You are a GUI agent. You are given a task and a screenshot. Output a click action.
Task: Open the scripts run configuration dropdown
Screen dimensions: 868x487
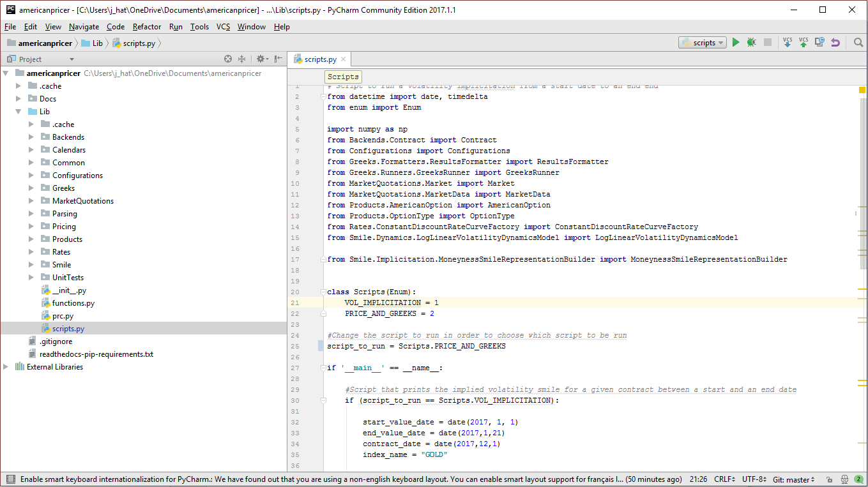click(703, 43)
